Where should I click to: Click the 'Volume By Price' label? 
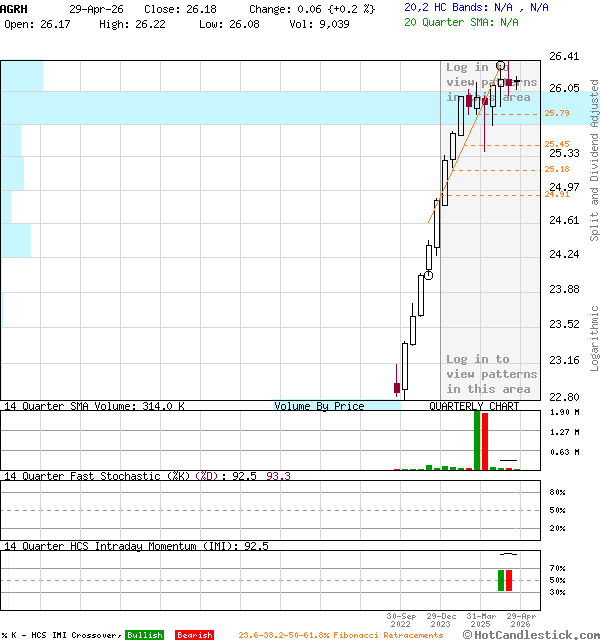click(320, 407)
